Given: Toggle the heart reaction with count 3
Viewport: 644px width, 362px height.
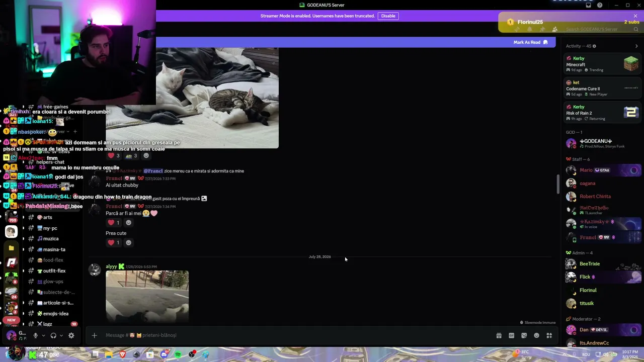Looking at the screenshot, I should tap(114, 156).
